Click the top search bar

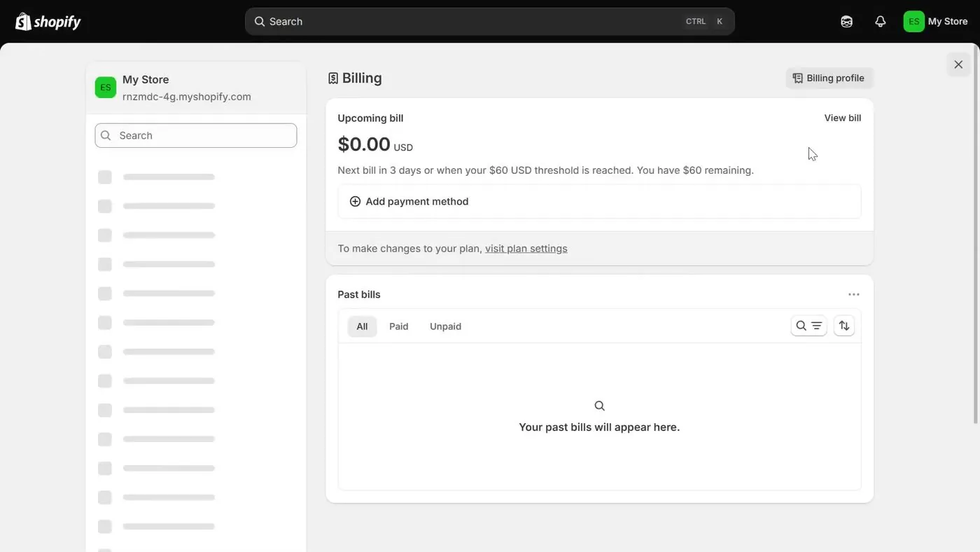pyautogui.click(x=490, y=22)
